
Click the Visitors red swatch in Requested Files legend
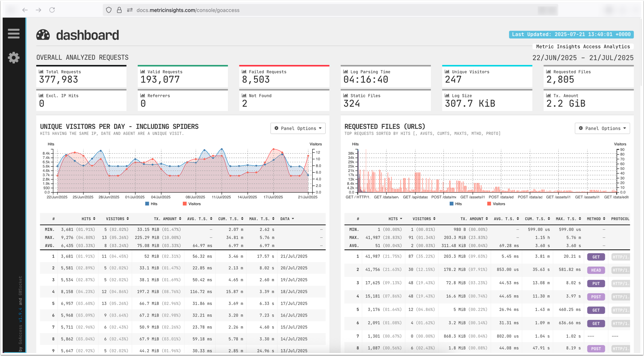click(x=489, y=204)
